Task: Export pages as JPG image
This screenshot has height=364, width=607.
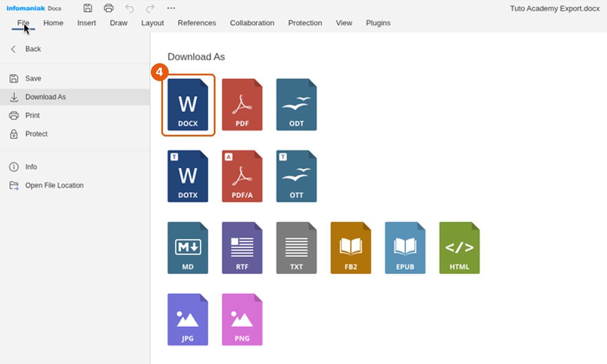Action: [x=188, y=319]
